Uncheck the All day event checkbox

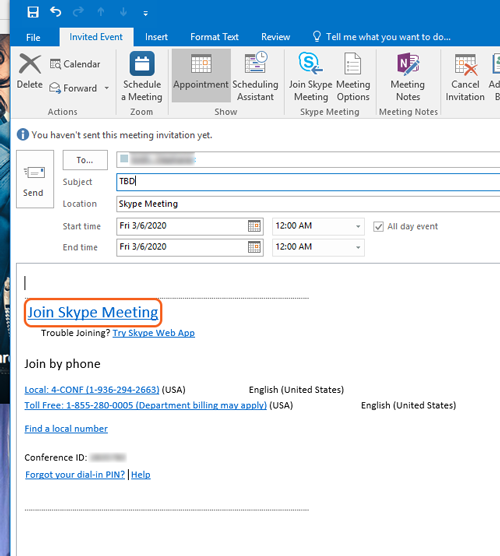(378, 227)
